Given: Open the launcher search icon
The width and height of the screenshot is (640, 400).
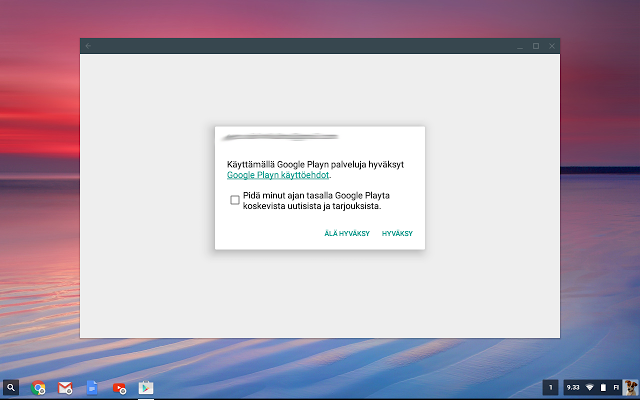Looking at the screenshot, I should coord(11,387).
